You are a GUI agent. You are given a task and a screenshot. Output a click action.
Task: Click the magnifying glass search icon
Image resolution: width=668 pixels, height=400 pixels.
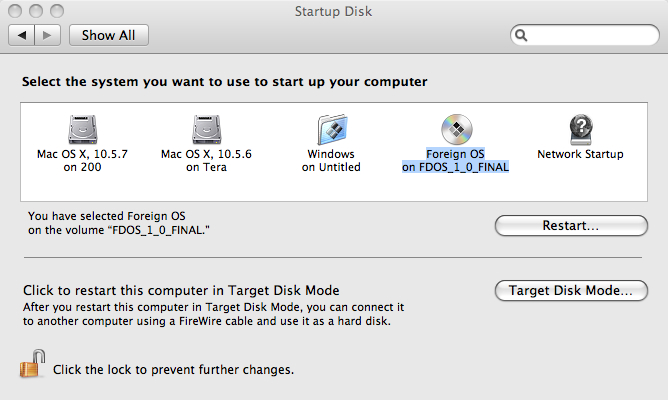[521, 35]
